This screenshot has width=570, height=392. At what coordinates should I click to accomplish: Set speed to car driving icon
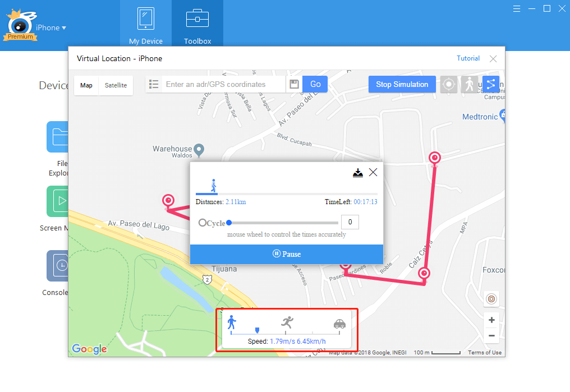(x=339, y=324)
